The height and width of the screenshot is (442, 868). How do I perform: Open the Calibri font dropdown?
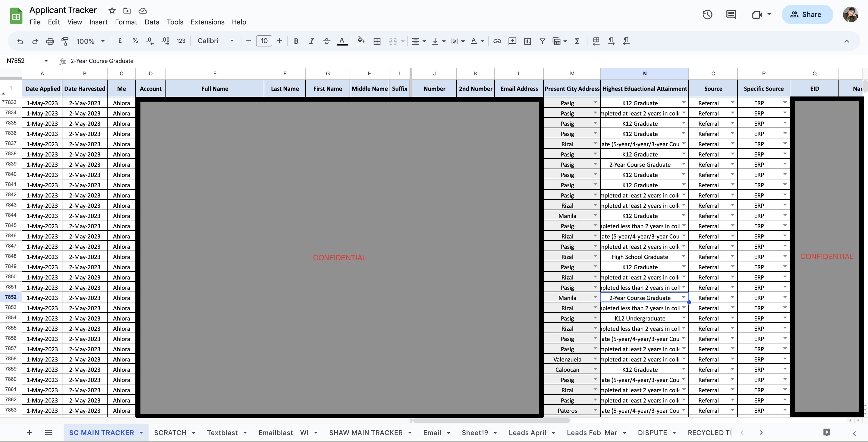pos(216,41)
